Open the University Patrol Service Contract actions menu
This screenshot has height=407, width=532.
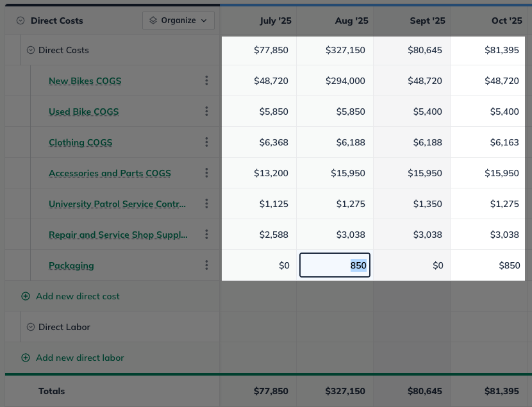pyautogui.click(x=206, y=203)
